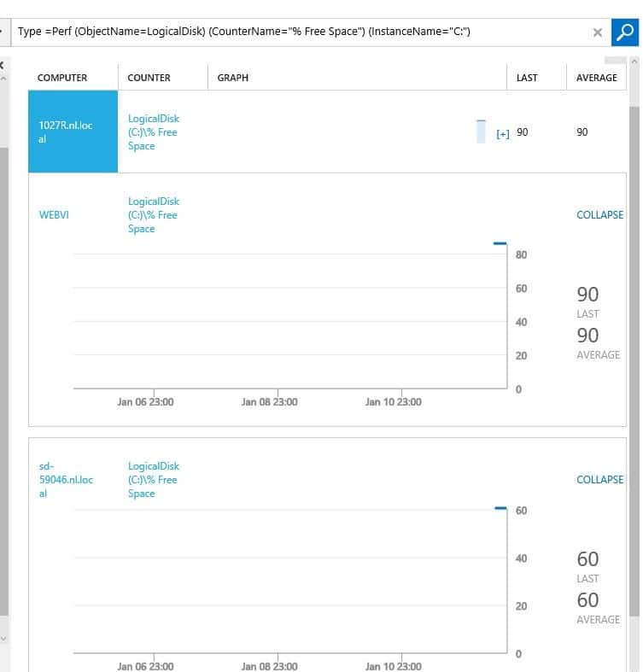This screenshot has width=643, height=672.
Task: Click the data marker on the WEBVI graph
Action: click(500, 243)
